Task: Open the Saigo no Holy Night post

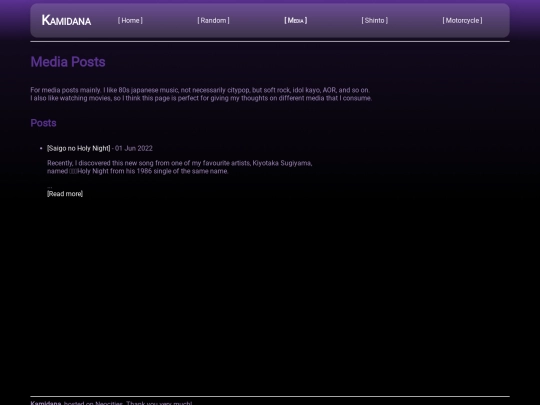Action: (x=79, y=148)
